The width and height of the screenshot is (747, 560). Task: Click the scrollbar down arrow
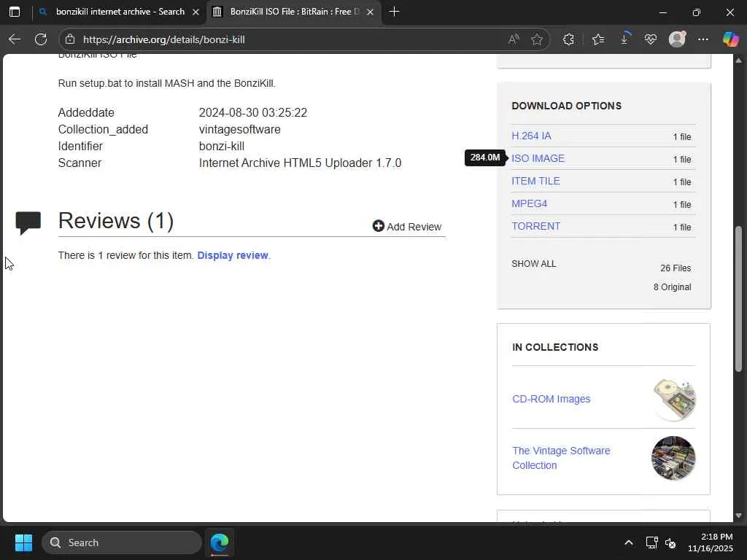click(x=738, y=516)
